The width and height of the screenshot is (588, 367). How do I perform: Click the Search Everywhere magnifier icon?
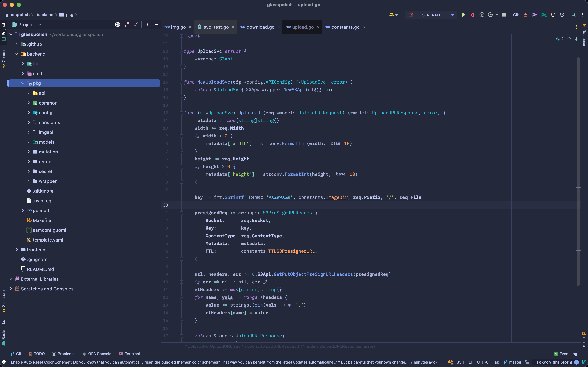coord(573,15)
